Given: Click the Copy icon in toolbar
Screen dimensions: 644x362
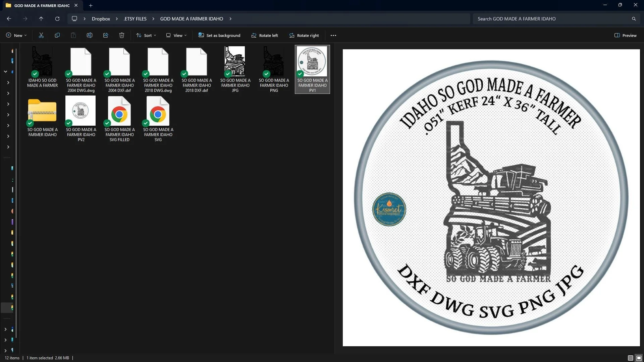Looking at the screenshot, I should pos(57,35).
